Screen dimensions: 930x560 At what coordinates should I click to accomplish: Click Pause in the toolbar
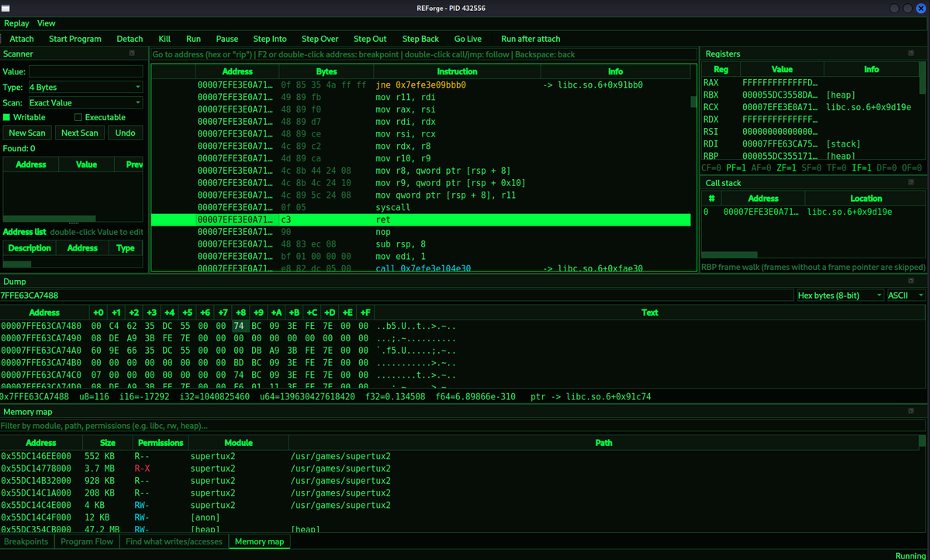[226, 39]
